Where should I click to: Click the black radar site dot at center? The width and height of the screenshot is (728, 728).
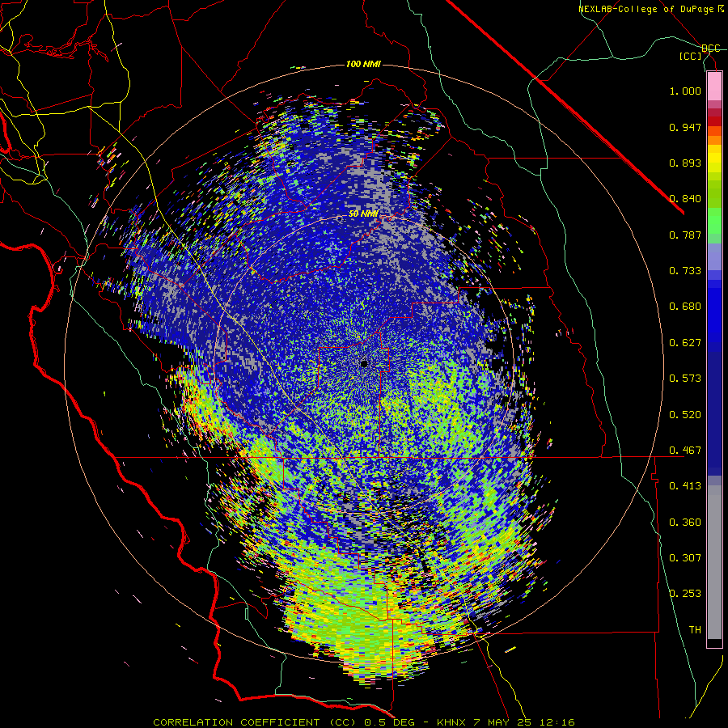coord(364,363)
